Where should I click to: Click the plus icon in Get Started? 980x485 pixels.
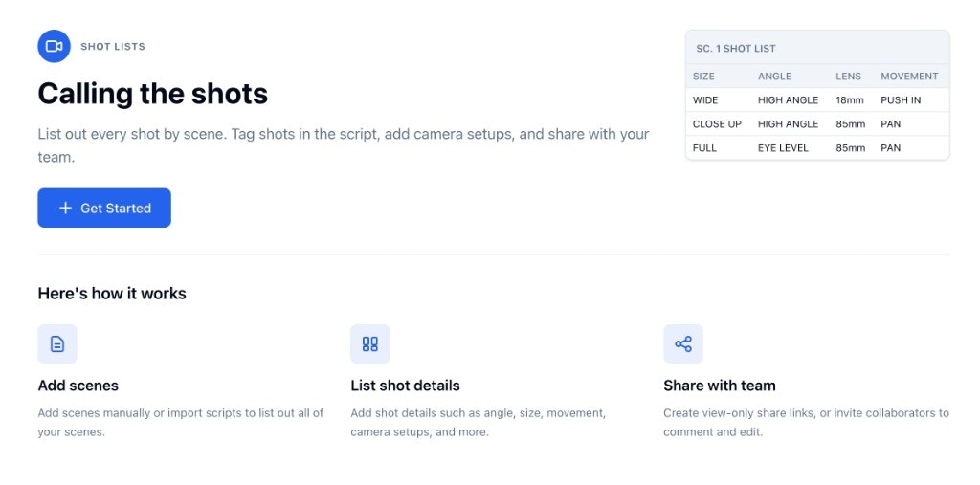click(65, 209)
